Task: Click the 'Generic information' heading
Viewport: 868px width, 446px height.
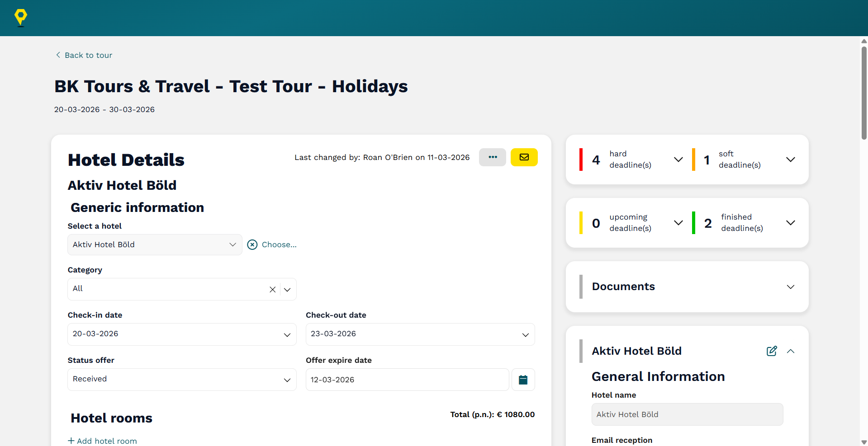Action: 137,207
